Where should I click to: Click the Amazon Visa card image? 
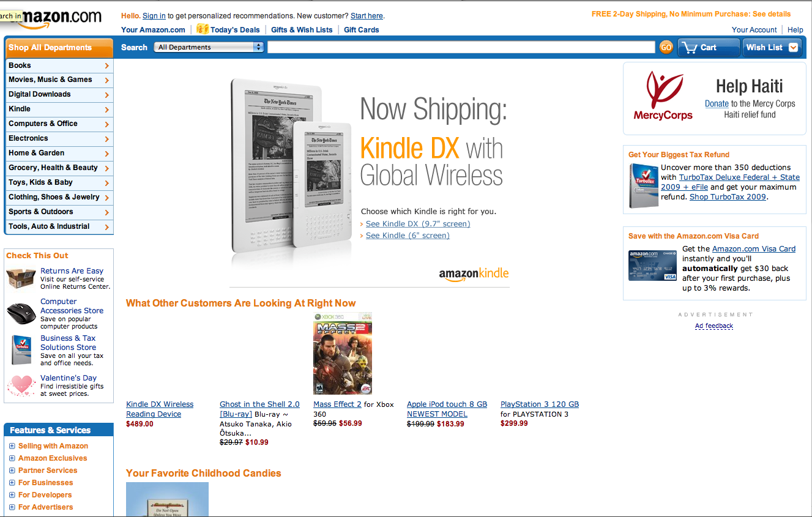(x=652, y=266)
